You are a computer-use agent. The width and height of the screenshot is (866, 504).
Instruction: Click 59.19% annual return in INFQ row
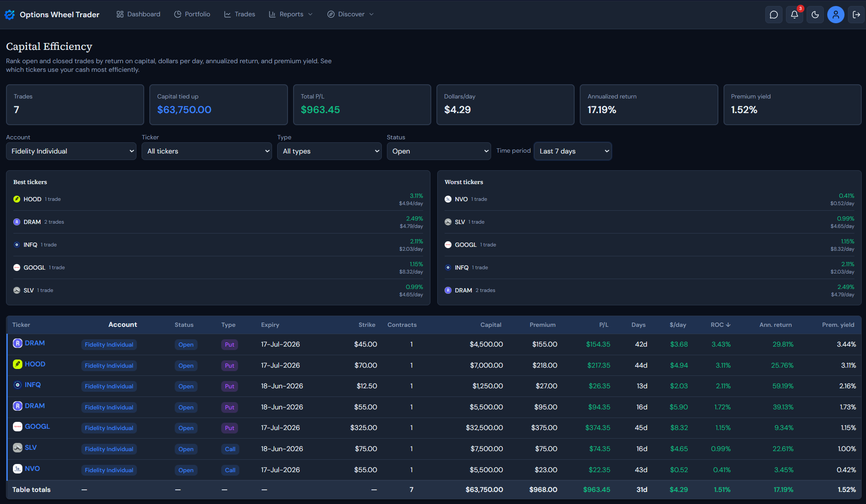(x=782, y=386)
